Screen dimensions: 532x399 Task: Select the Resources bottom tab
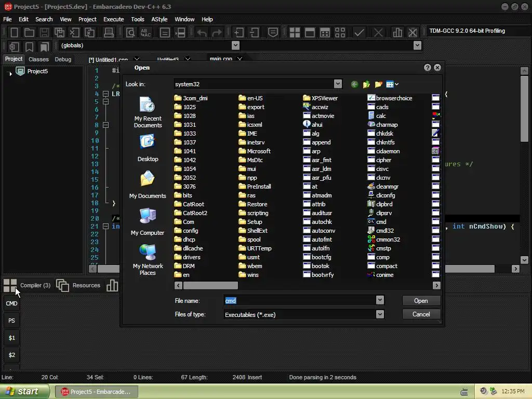point(78,285)
